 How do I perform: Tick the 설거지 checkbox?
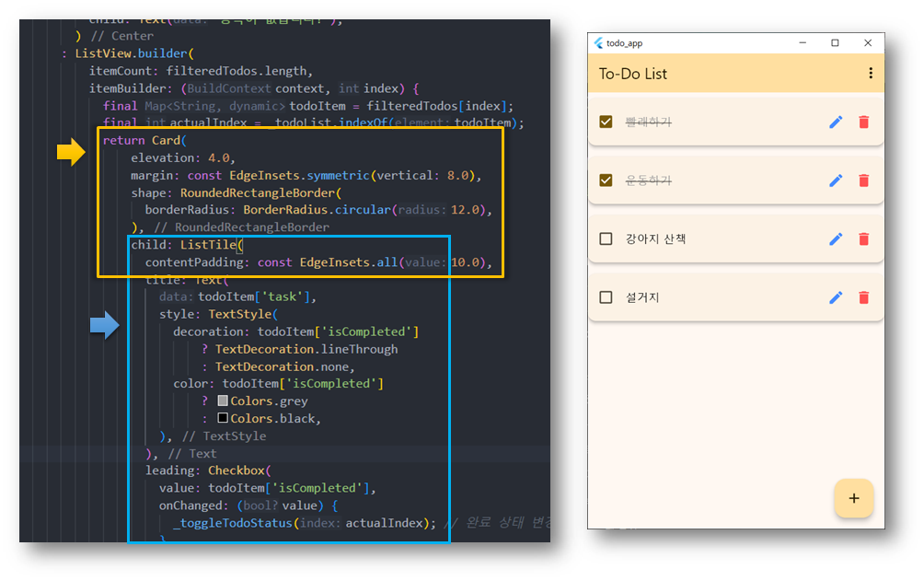[x=606, y=296]
